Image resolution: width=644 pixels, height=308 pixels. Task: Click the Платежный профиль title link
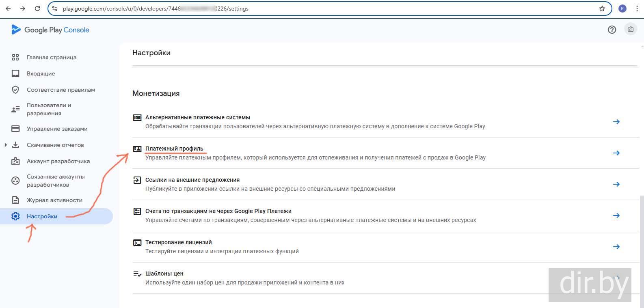174,149
